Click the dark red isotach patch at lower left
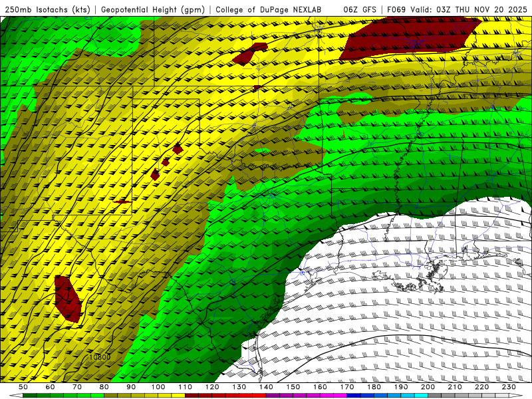This screenshot has width=532, height=399. coord(68,299)
